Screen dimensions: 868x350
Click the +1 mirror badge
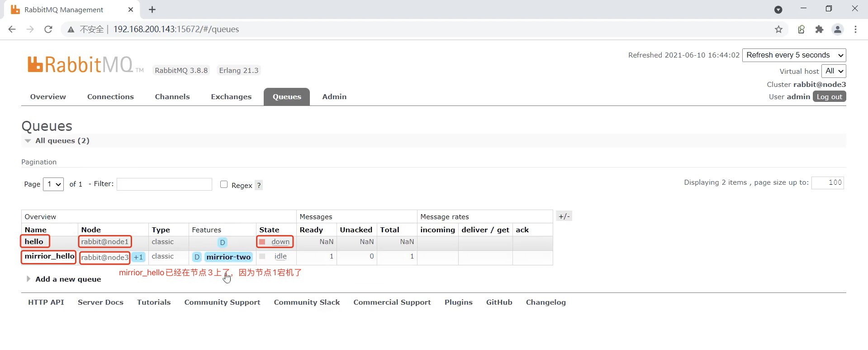coord(138,257)
